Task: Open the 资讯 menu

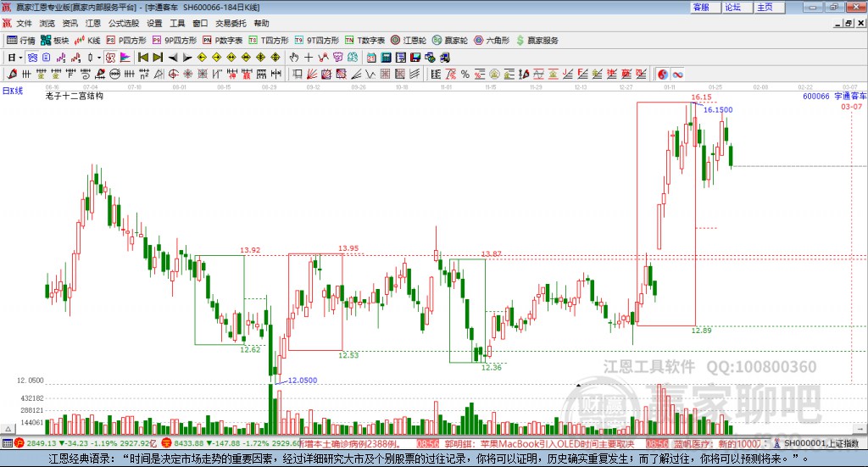Action: (x=70, y=23)
